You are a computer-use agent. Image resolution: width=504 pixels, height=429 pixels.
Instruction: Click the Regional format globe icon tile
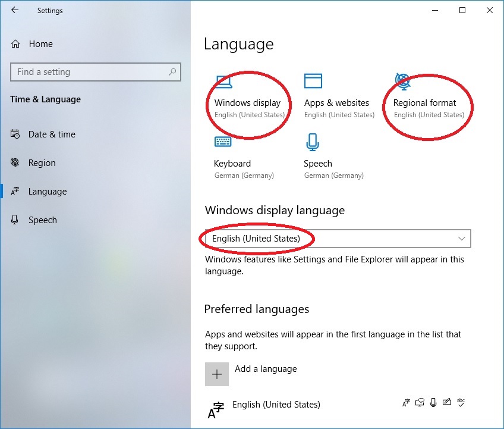pyautogui.click(x=403, y=82)
